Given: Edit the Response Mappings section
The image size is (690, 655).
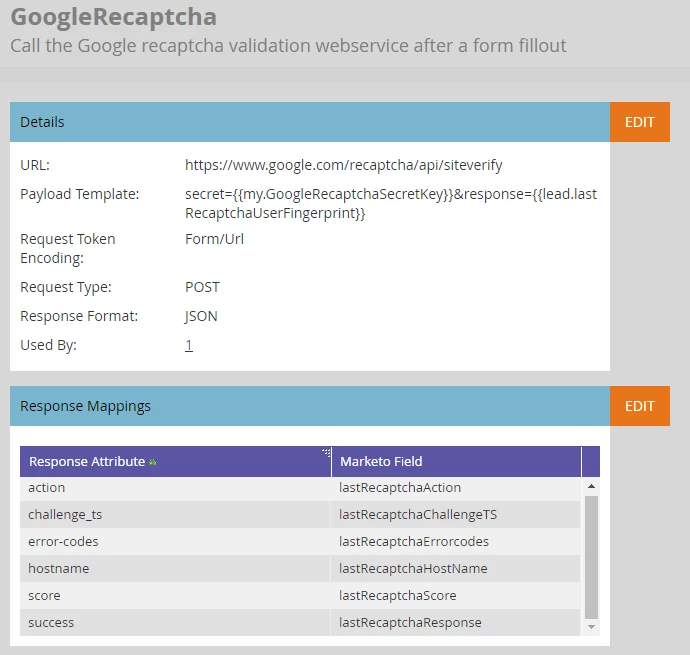Looking at the screenshot, I should (x=639, y=406).
